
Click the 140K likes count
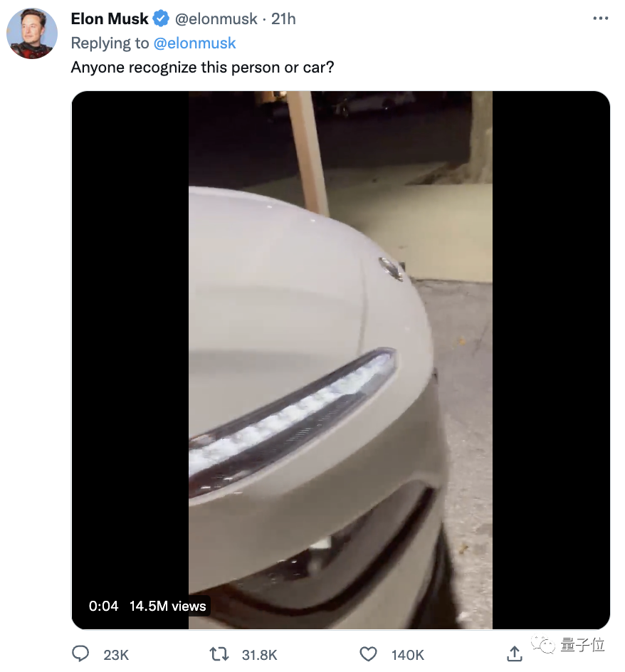coord(408,655)
